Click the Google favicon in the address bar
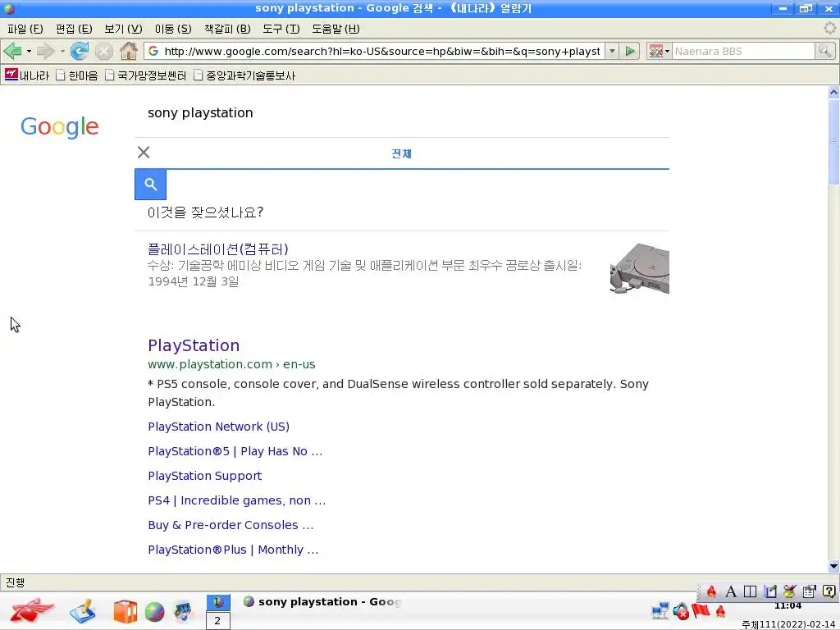 (x=153, y=52)
